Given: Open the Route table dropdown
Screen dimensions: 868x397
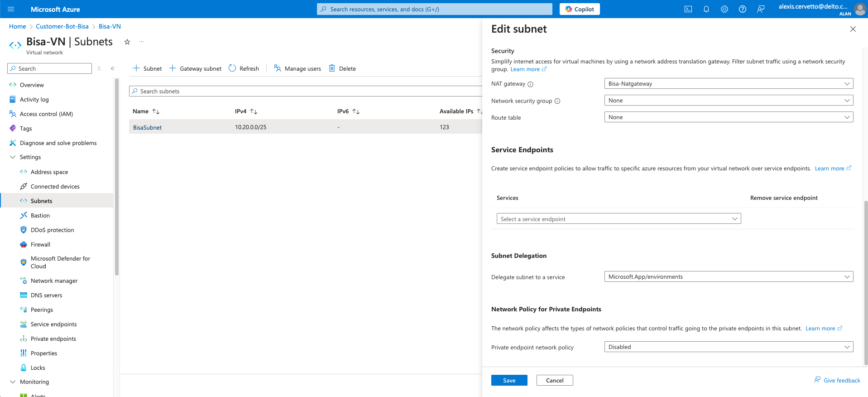Looking at the screenshot, I should click(729, 117).
